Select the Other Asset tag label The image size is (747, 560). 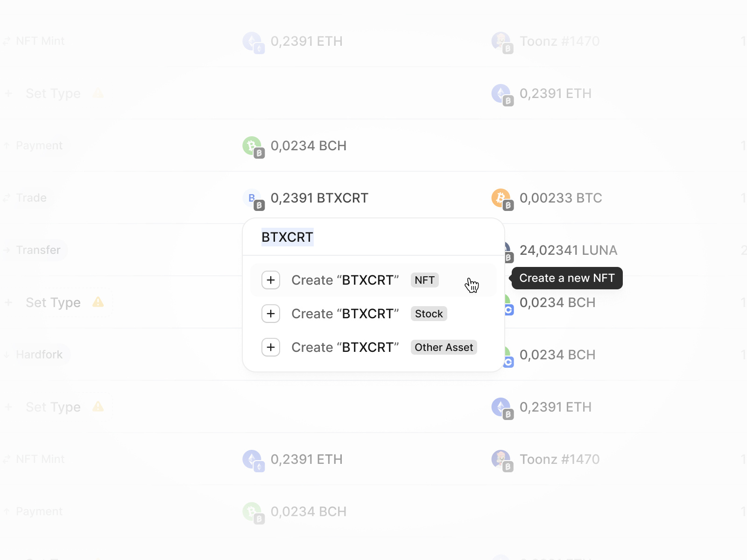click(444, 347)
